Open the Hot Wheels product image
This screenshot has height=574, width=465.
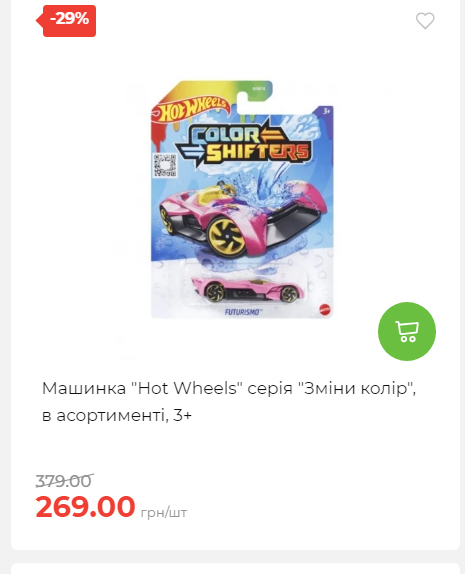pos(242,200)
